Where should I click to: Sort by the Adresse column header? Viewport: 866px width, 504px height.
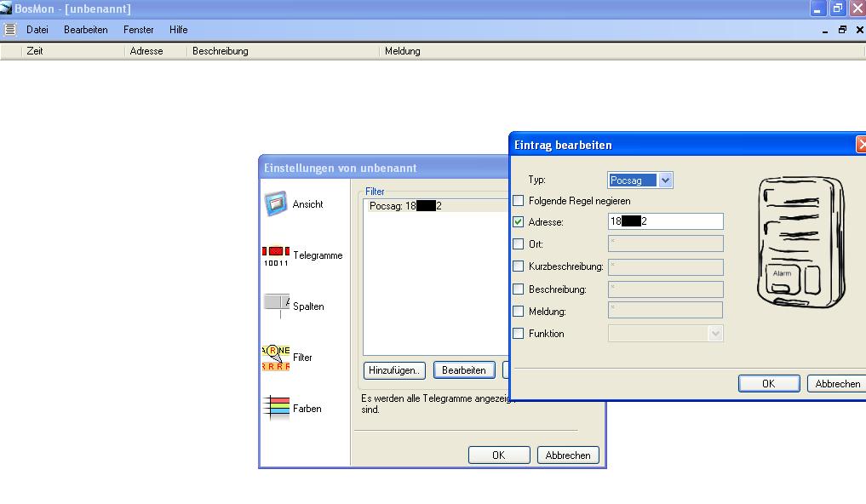click(x=156, y=51)
